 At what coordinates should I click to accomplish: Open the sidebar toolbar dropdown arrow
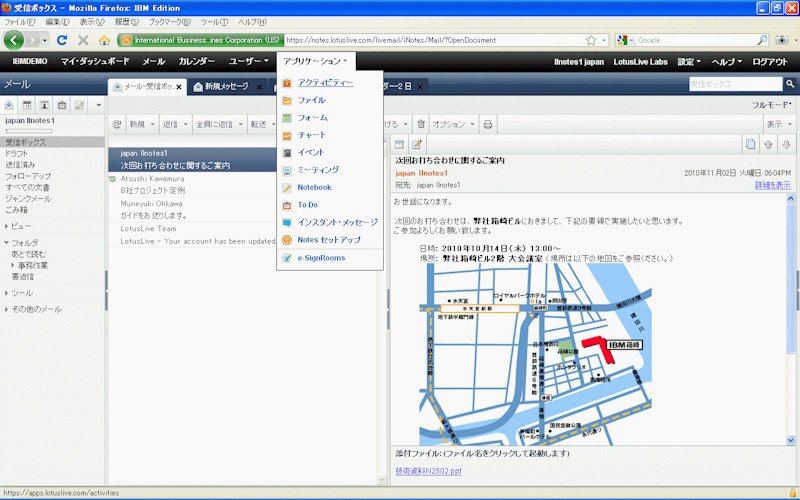(98, 105)
